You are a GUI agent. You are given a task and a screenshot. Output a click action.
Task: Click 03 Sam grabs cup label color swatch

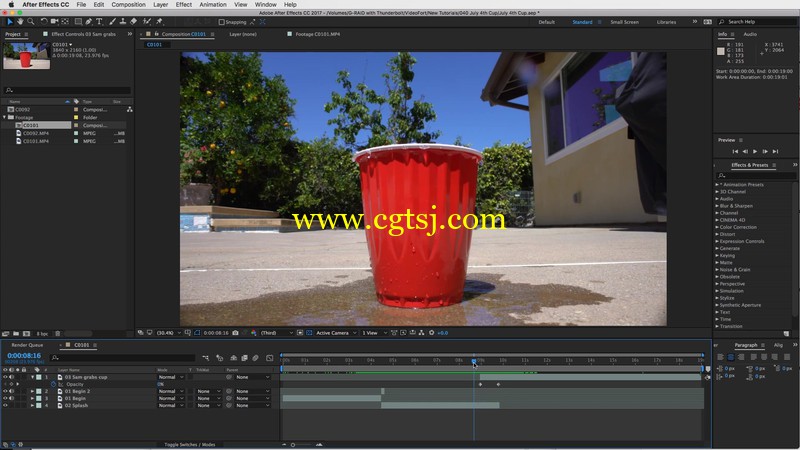click(39, 377)
